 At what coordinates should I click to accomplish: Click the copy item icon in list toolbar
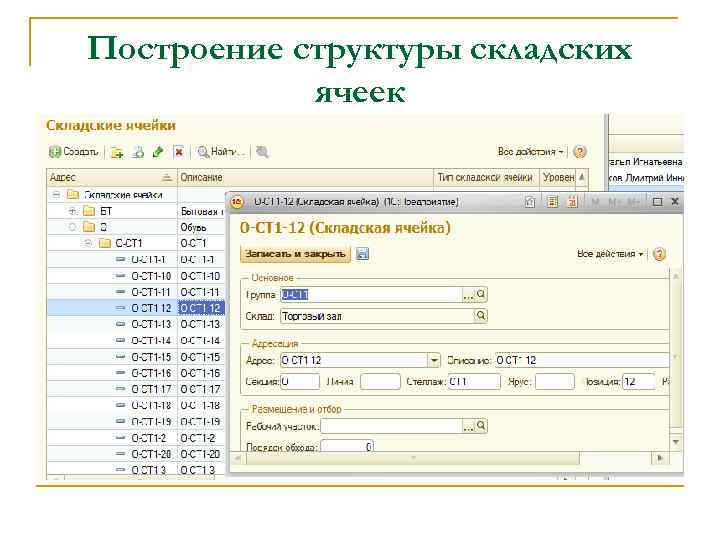(x=138, y=152)
